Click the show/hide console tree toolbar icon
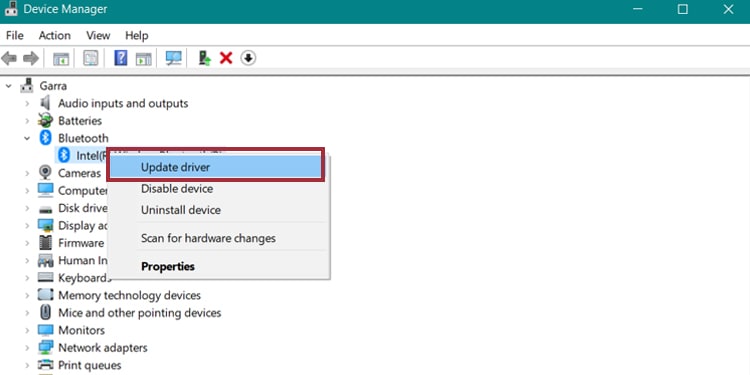This screenshot has width=750, height=375. [61, 58]
